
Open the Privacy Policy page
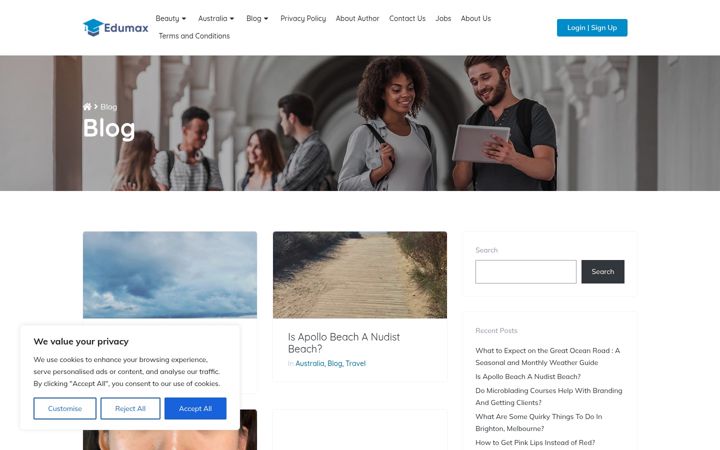coord(303,18)
